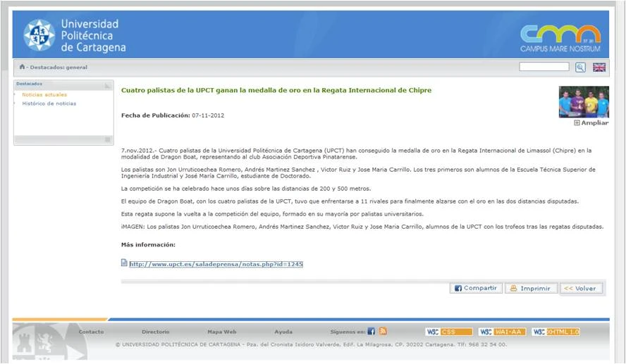Click the Compartir button
Viewport: 626px width, 364px height.
coord(476,288)
